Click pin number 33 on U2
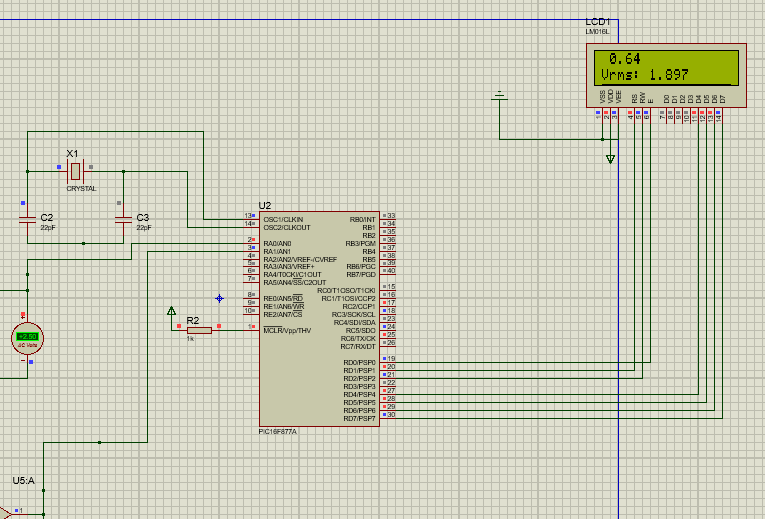The image size is (765, 519). coord(391,216)
